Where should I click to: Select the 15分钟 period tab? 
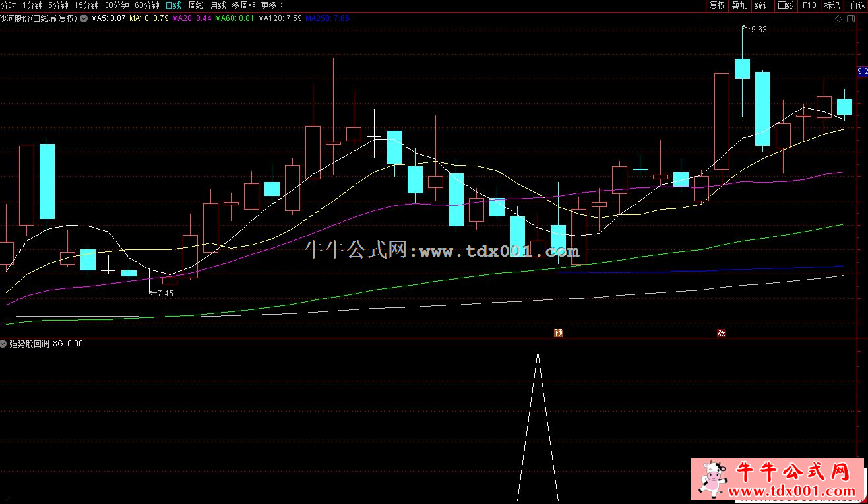86,5
